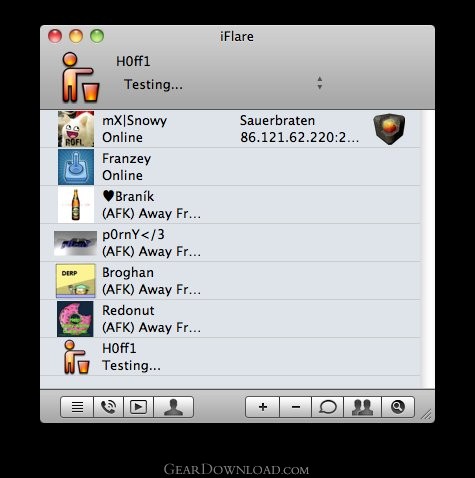Click the phone call toolbar button
Screen dimensions: 475x478
(109, 407)
